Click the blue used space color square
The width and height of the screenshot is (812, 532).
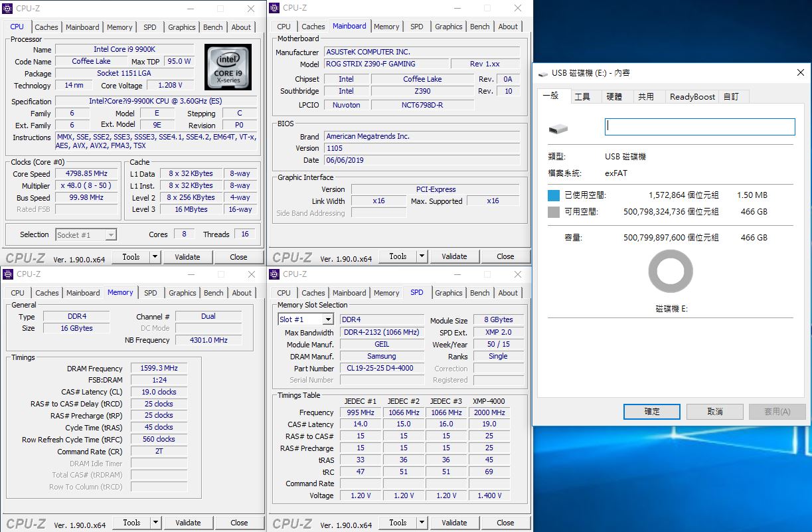click(554, 196)
